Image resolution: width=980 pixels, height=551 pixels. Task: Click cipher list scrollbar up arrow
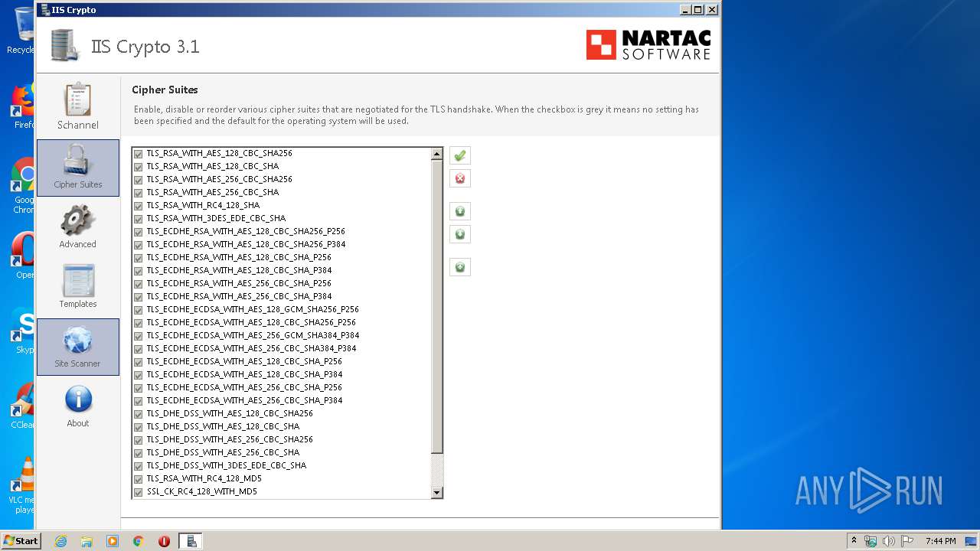(437, 154)
